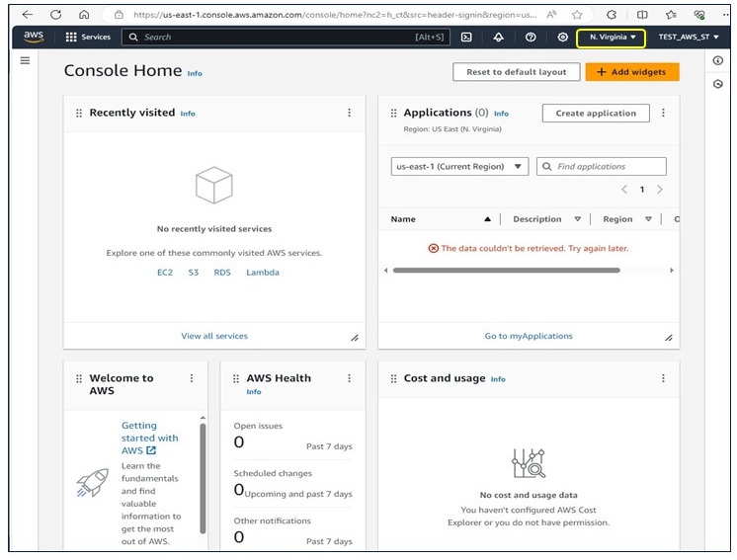
Task: Launch AWS CloudShell terminal icon
Action: pos(466,37)
